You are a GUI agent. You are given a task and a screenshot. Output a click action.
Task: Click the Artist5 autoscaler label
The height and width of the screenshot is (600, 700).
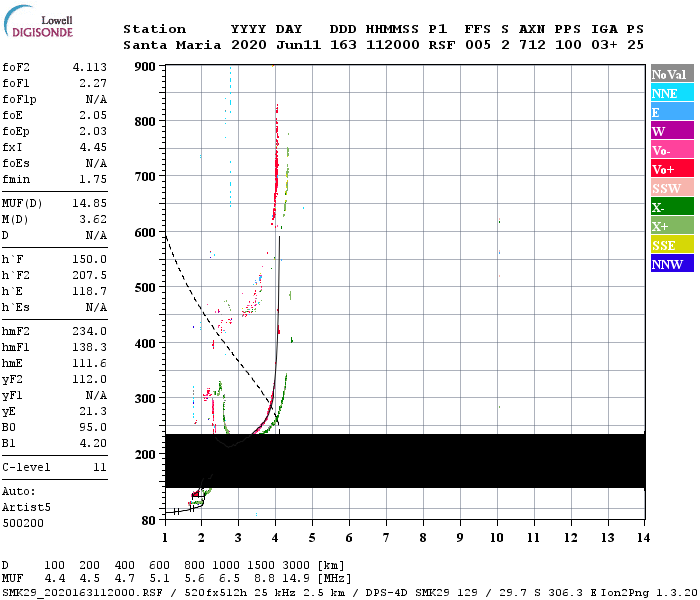pos(26,508)
